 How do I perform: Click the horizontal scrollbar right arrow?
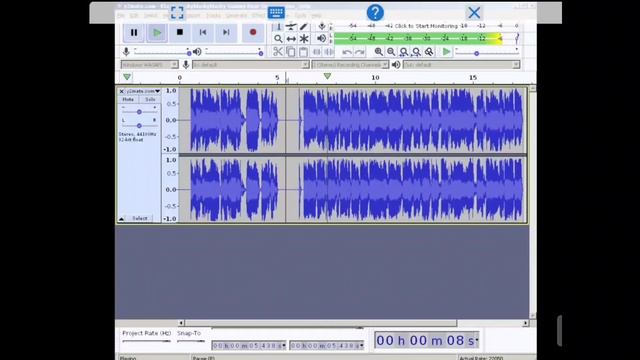point(525,323)
